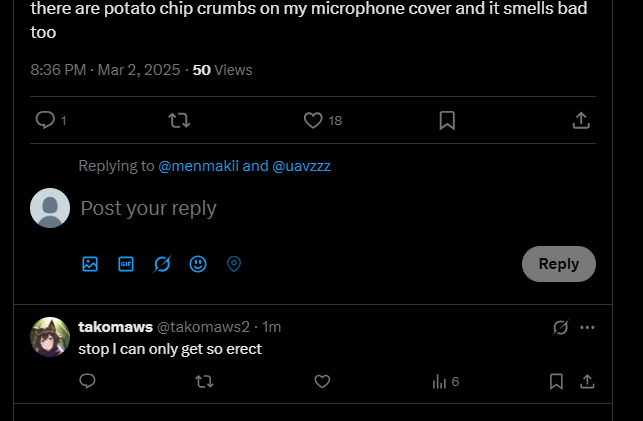Viewport: 643px width, 421px height.
Task: Open the more options menu on takomaws reply
Action: point(587,327)
